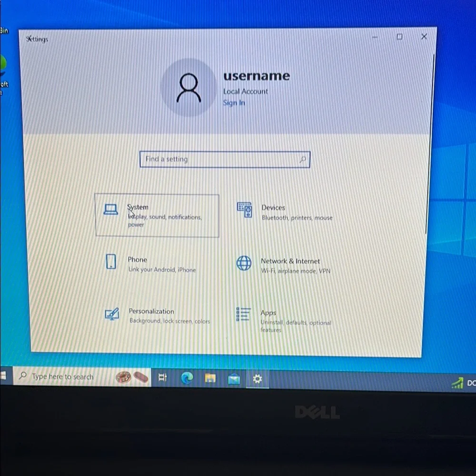Click the Personalization heading text

151,311
